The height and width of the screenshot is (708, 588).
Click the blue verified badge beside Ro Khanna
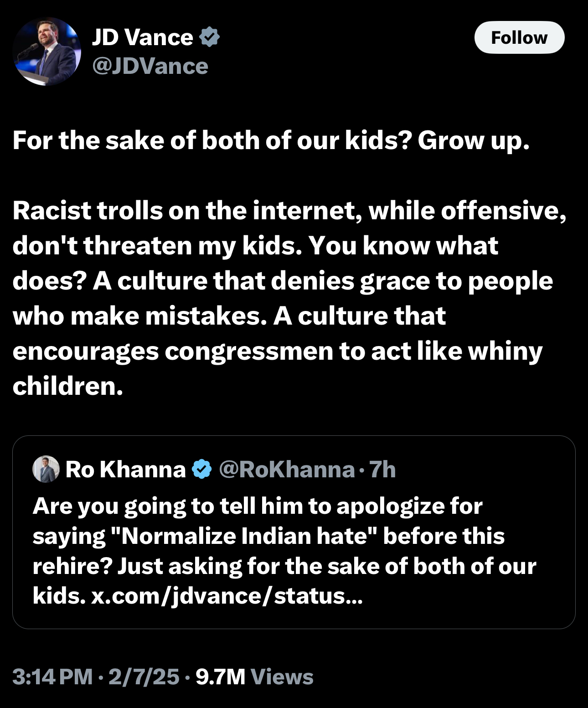(201, 469)
